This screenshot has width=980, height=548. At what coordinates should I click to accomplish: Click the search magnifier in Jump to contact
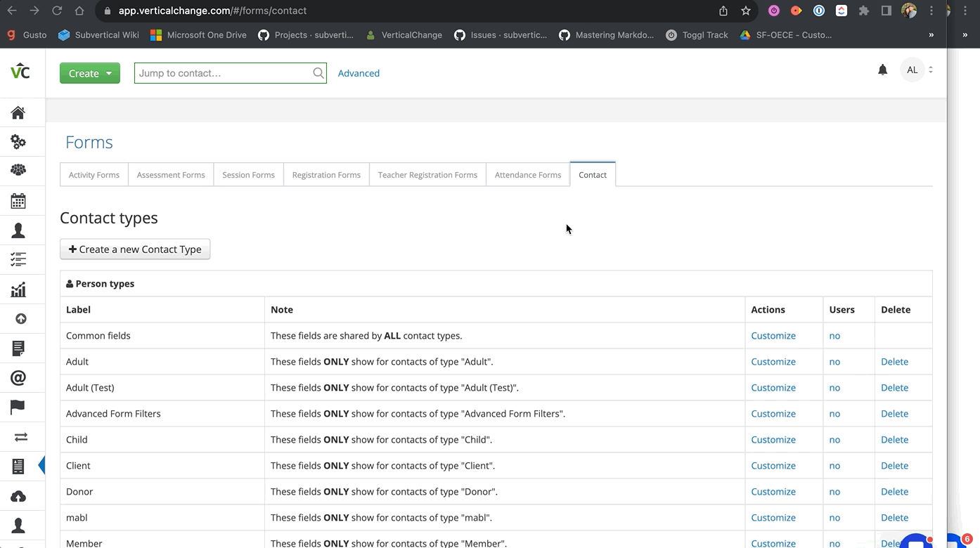point(318,73)
